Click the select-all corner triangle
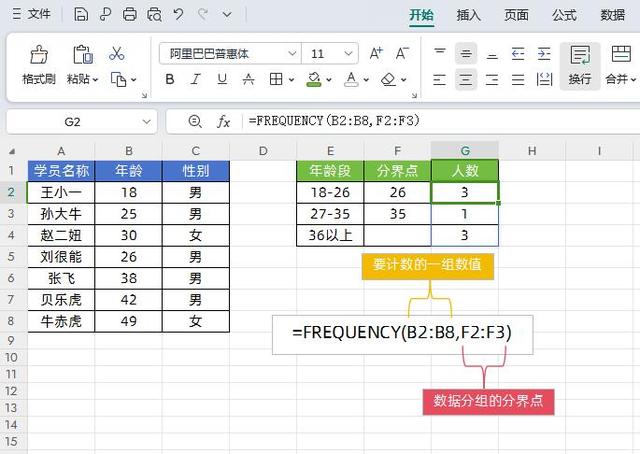The width and height of the screenshot is (640, 454). [12, 151]
